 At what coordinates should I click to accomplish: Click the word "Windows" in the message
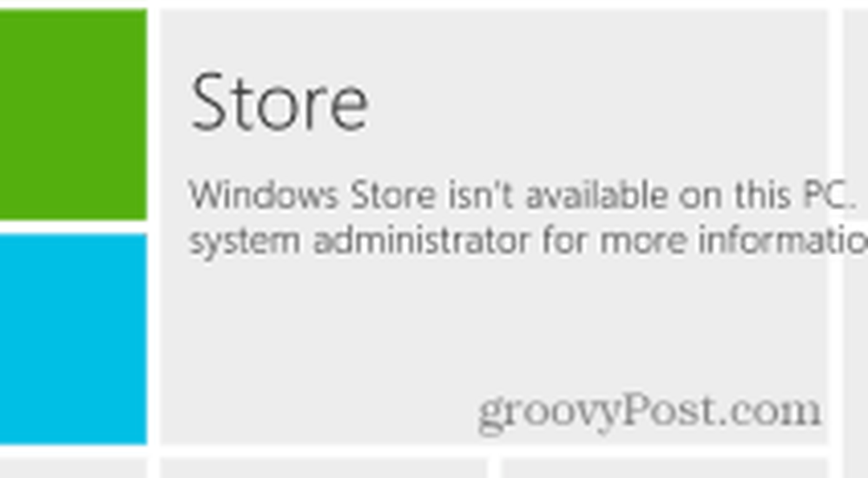[264, 195]
